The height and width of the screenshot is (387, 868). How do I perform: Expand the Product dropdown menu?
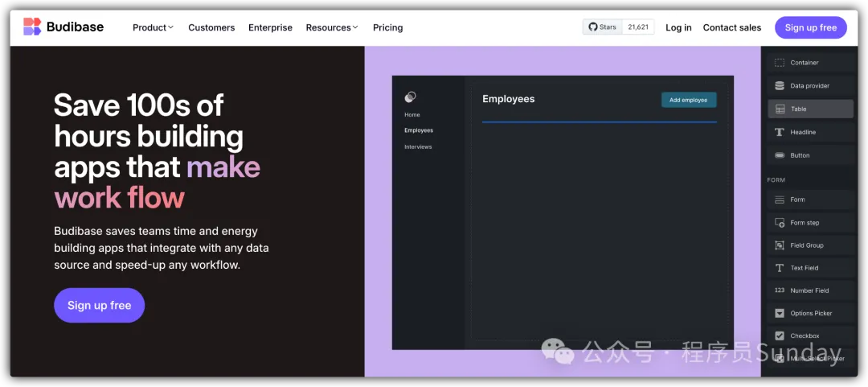(153, 27)
